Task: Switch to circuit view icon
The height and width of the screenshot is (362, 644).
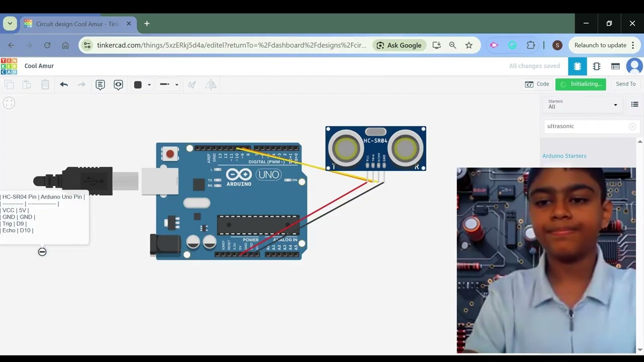Action: [578, 66]
